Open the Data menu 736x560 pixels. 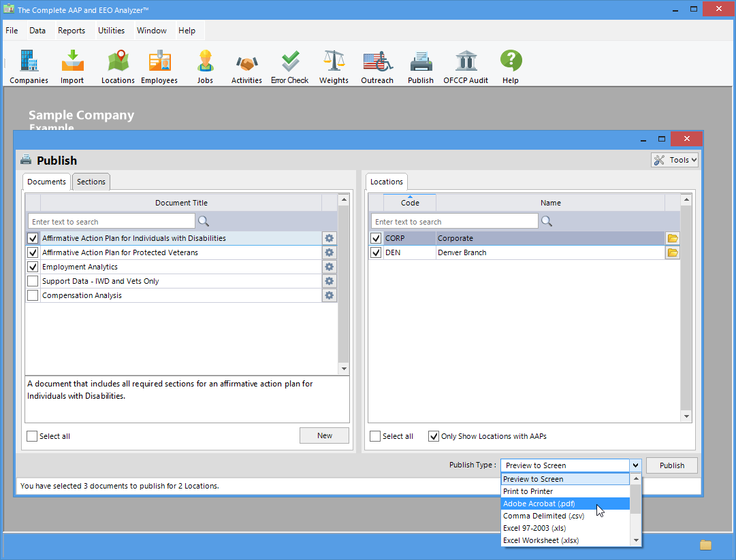(37, 31)
